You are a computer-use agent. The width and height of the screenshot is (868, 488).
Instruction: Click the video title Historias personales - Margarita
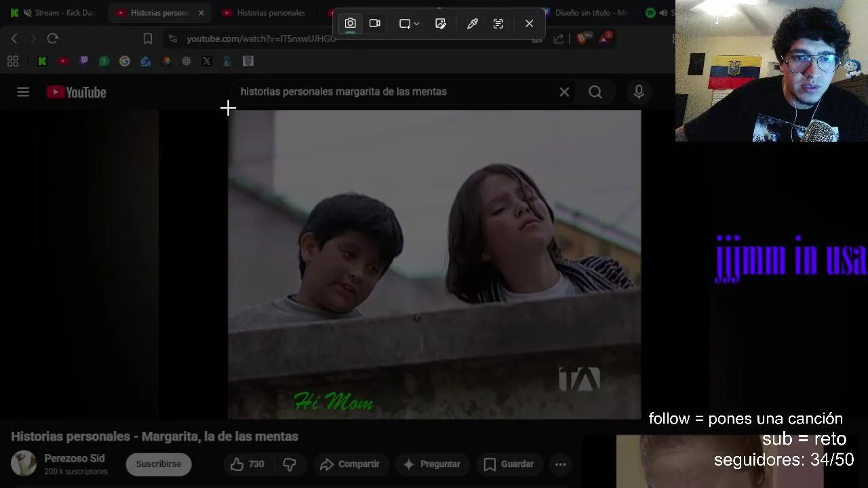(155, 436)
